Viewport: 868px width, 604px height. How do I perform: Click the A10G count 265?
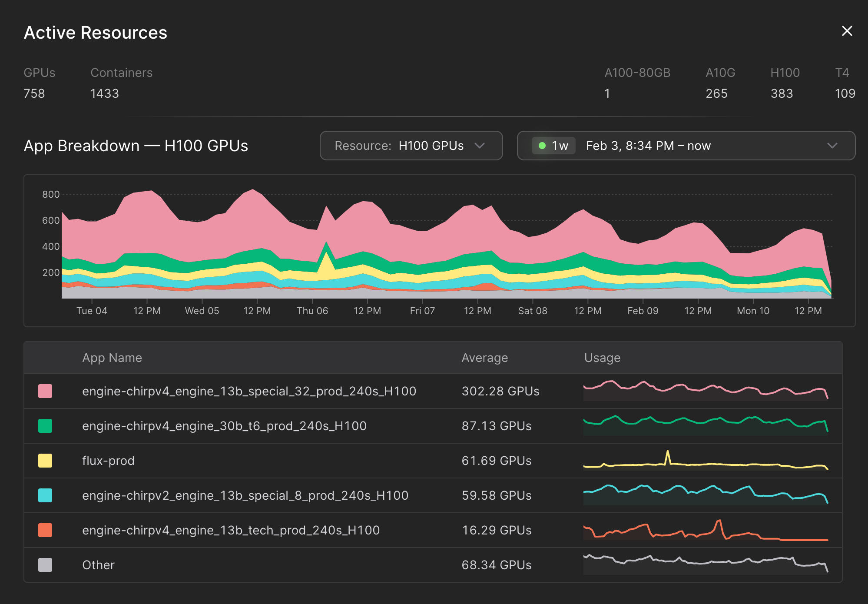[716, 93]
